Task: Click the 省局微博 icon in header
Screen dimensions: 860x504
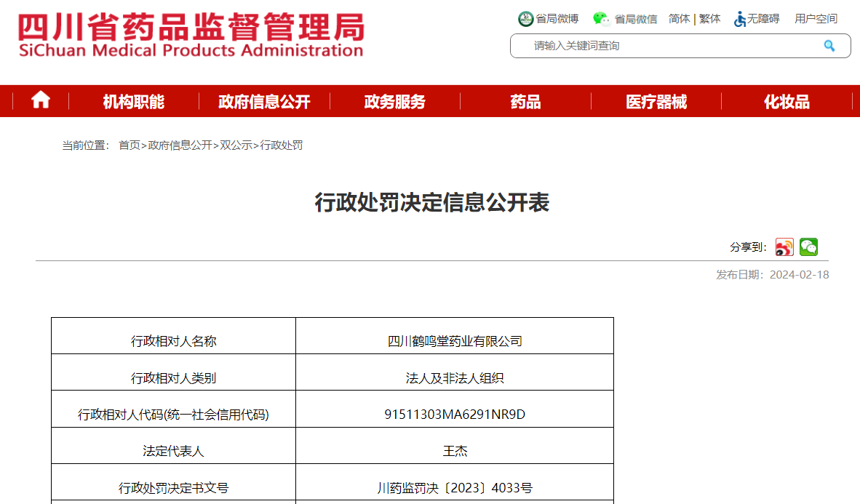Action: click(x=525, y=19)
